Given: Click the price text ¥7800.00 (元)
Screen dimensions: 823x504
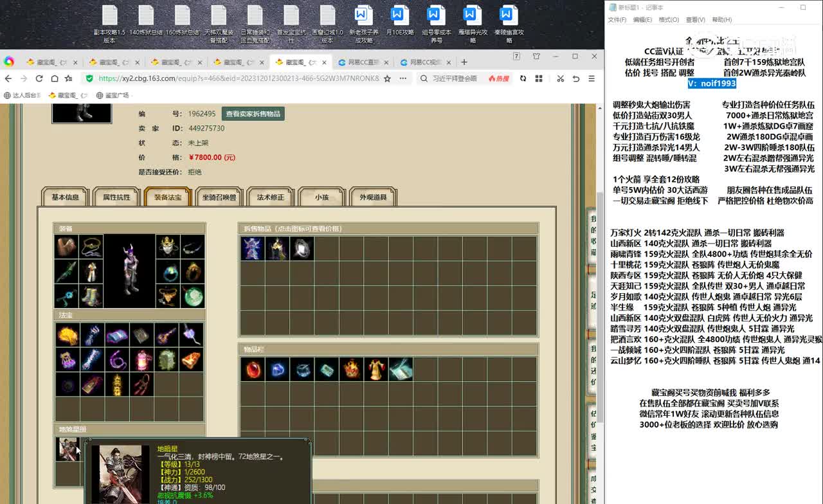Looking at the screenshot, I should coord(212,157).
